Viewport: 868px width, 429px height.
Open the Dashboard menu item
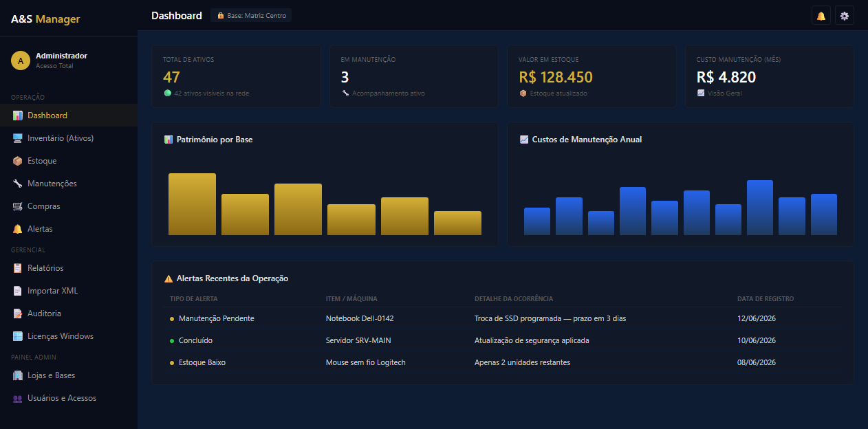coord(69,115)
